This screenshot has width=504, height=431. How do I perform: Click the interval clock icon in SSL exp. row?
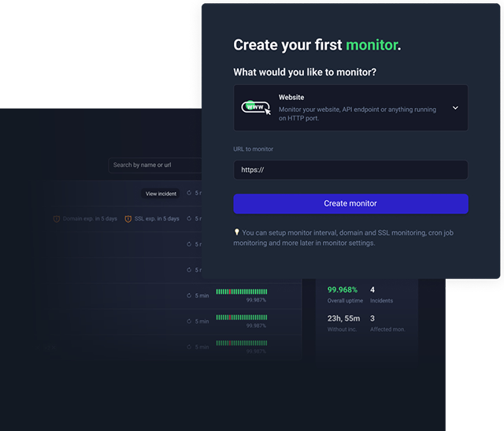(190, 218)
